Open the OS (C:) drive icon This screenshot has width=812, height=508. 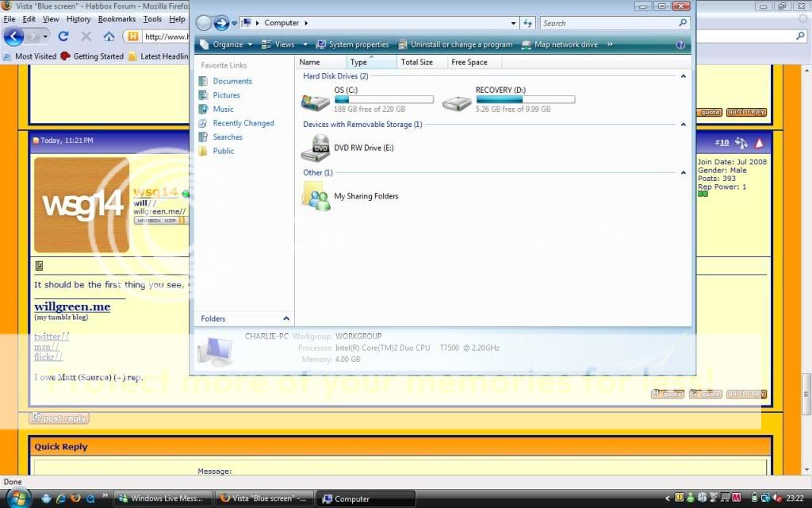click(x=316, y=102)
